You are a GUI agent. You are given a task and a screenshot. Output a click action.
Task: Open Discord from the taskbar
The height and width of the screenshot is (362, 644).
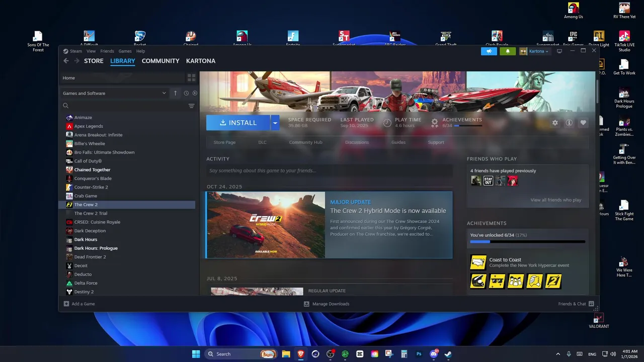(434, 354)
